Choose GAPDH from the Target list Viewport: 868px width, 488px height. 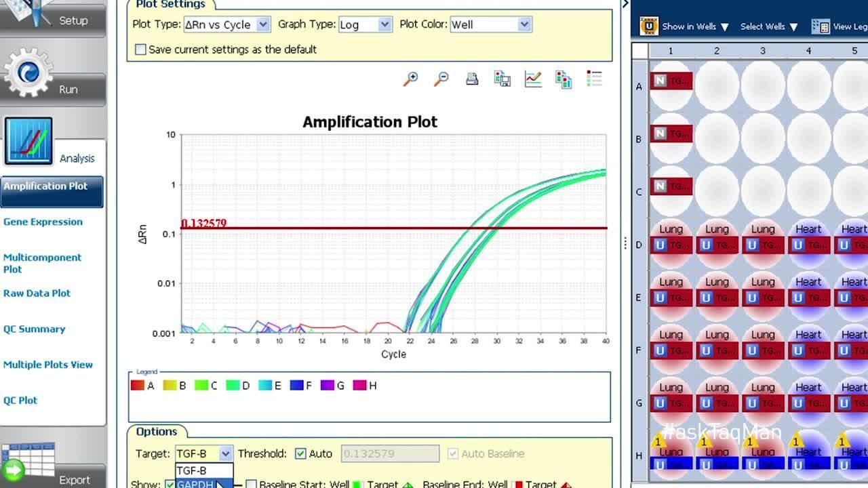pyautogui.click(x=195, y=484)
